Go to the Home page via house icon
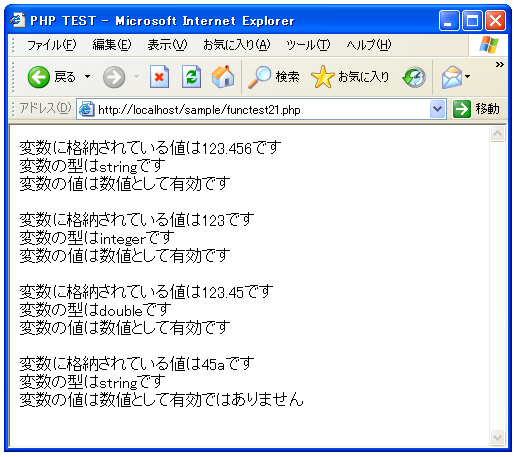Screen dimensions: 516x457 [223, 77]
